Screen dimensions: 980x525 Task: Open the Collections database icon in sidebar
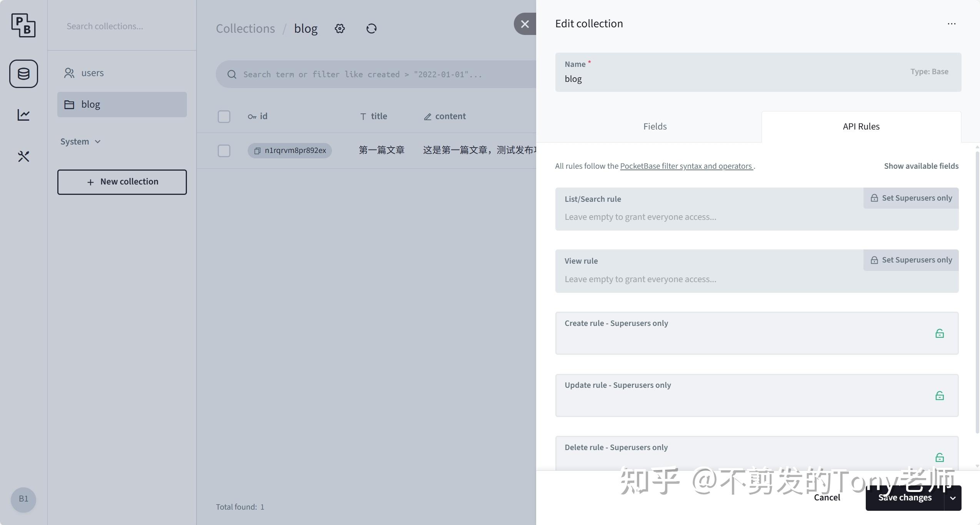click(x=23, y=73)
